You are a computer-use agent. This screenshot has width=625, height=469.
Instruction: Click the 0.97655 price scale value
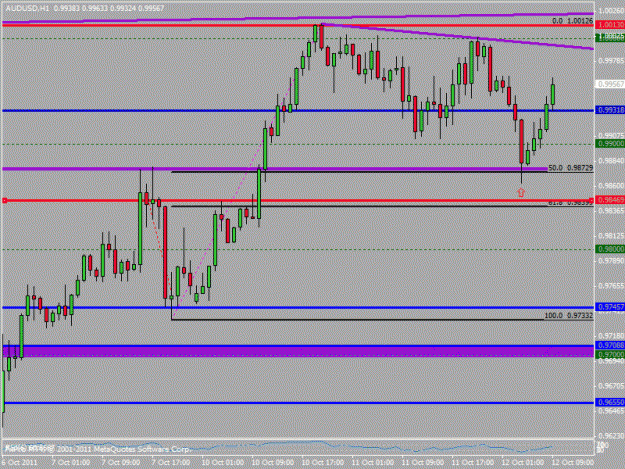611,286
